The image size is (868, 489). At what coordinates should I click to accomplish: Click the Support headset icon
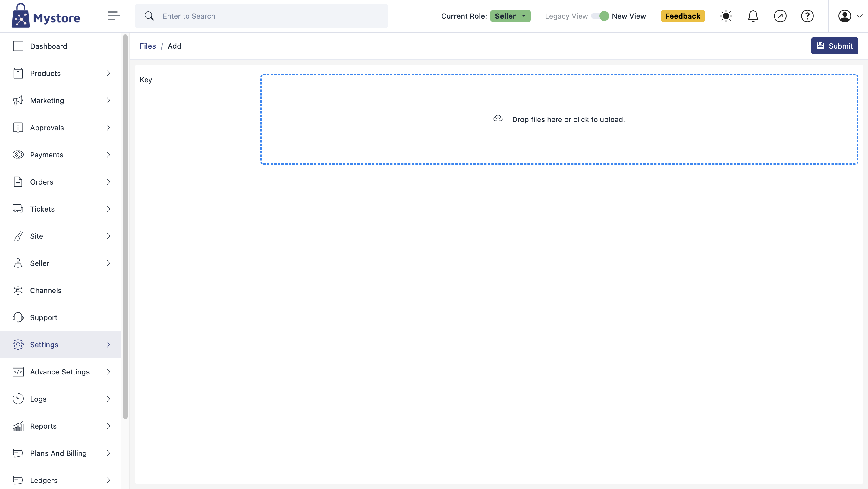coord(18,317)
